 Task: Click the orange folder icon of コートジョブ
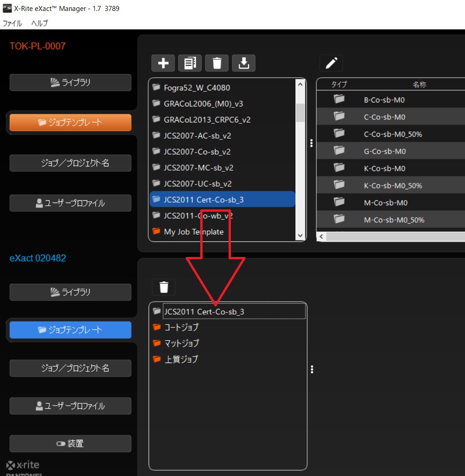click(x=157, y=326)
